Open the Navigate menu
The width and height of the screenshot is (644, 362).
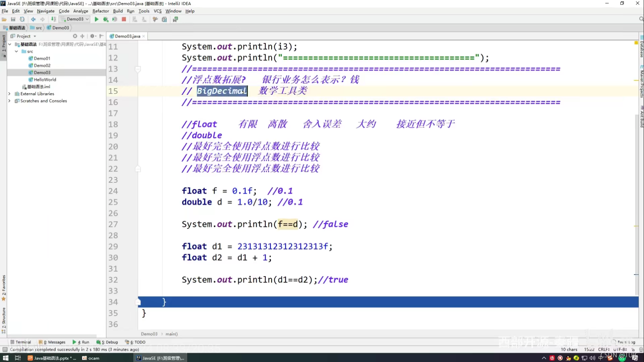(x=46, y=11)
